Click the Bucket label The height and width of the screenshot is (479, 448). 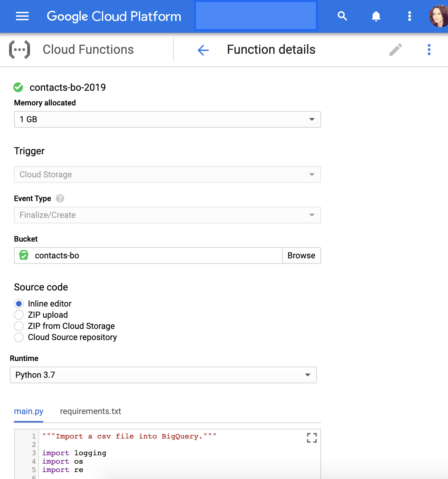[26, 239]
